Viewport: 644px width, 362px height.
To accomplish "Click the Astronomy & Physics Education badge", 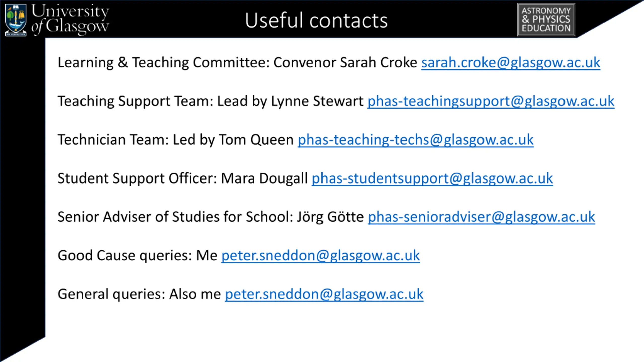I will (546, 20).
